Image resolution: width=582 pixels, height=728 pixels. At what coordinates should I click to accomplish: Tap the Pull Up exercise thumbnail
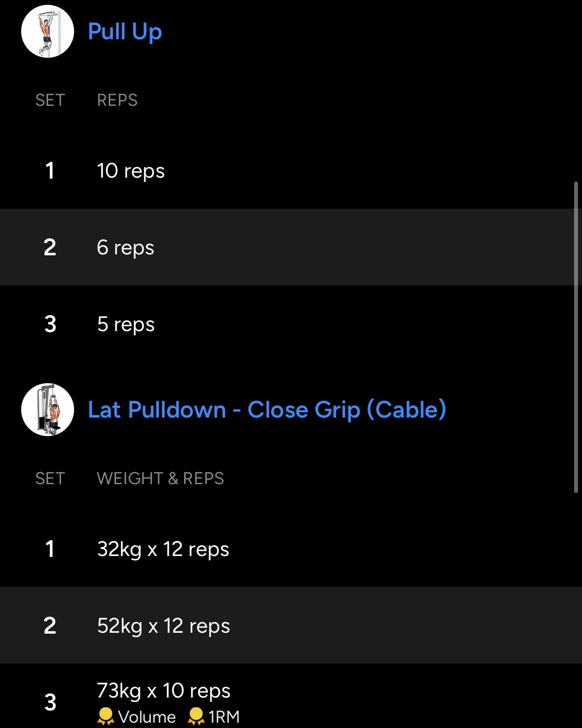coord(48,31)
